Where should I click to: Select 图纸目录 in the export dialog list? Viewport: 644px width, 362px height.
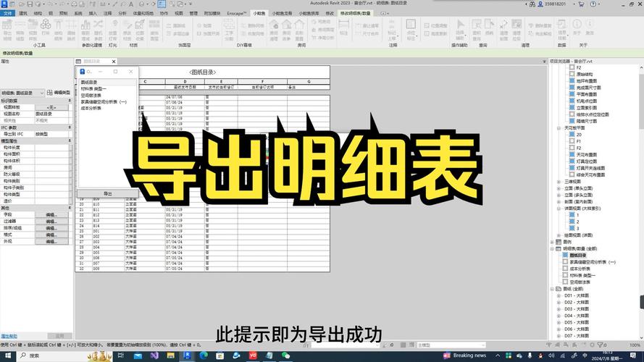88,82
